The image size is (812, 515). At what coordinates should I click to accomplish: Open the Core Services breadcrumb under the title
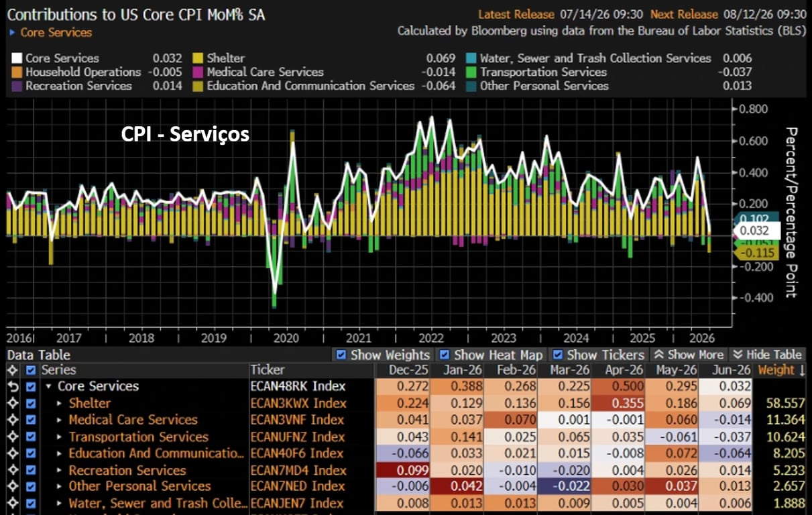56,32
